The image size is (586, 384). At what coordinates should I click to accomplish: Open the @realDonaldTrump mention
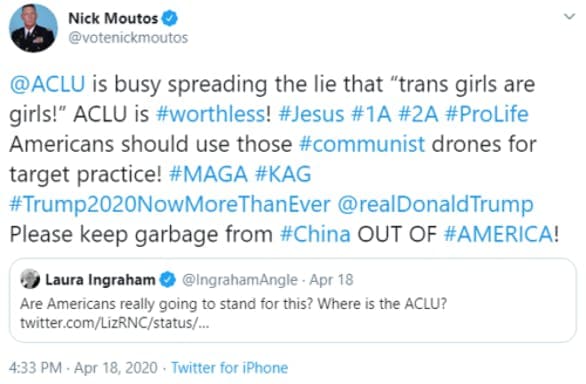[435, 205]
